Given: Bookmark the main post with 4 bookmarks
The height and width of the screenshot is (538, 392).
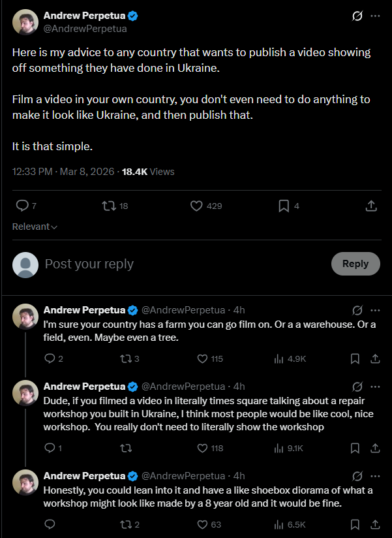Looking at the screenshot, I should [284, 206].
